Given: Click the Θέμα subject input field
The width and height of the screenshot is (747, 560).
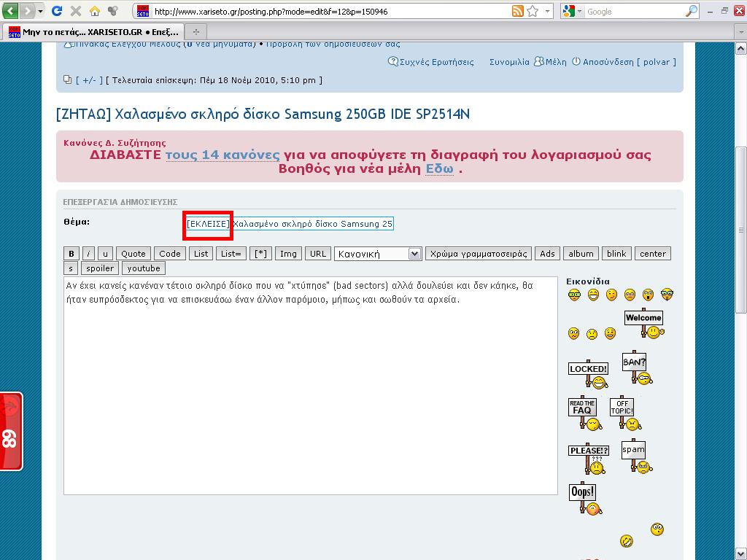Looking at the screenshot, I should pos(290,224).
